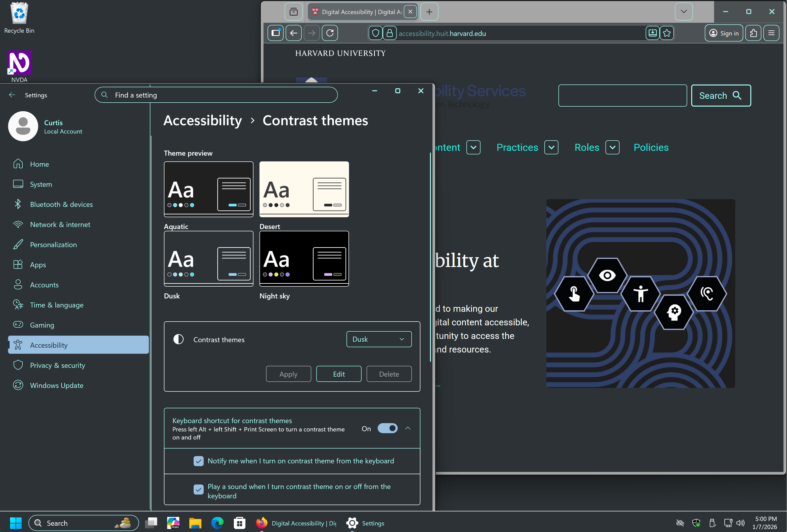Click the Practices navigation link
Image resolution: width=787 pixels, height=532 pixels.
(517, 147)
